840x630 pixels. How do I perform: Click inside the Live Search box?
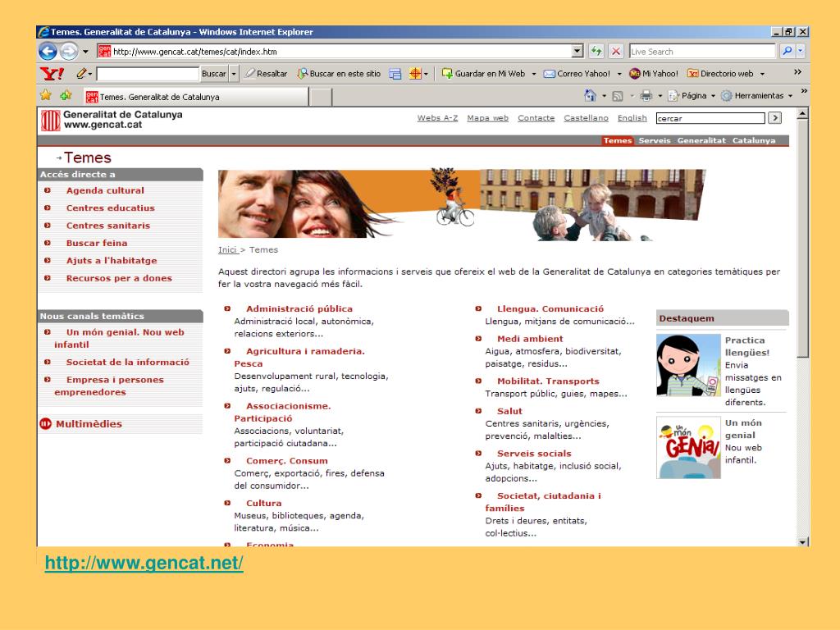pos(702,52)
